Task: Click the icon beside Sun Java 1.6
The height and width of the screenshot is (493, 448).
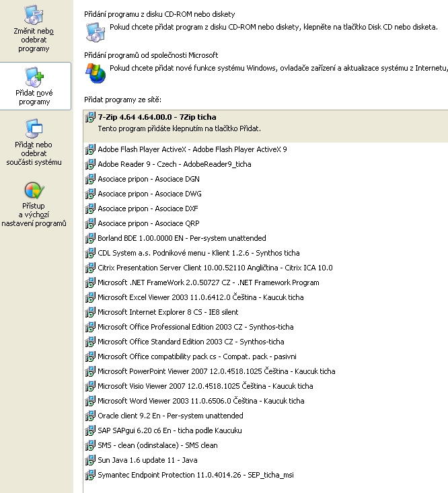Action: [x=90, y=460]
